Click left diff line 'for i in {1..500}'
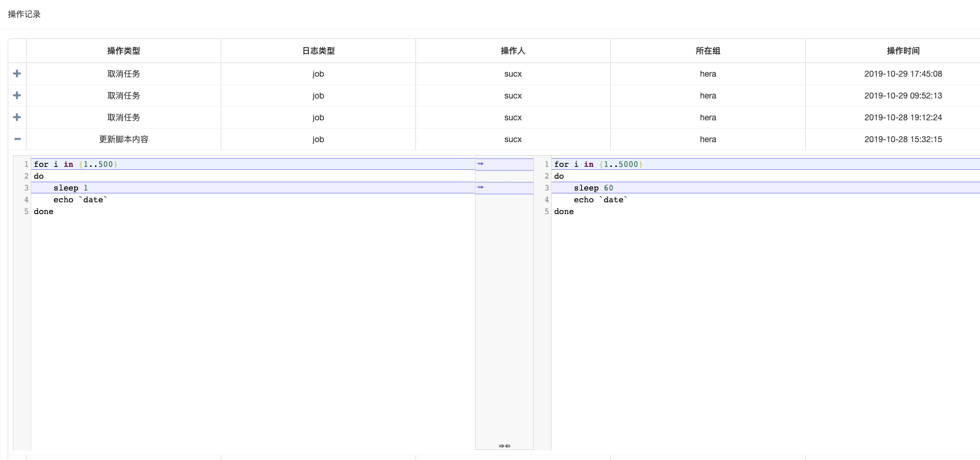Screen dimensions: 980x460 click(x=76, y=164)
